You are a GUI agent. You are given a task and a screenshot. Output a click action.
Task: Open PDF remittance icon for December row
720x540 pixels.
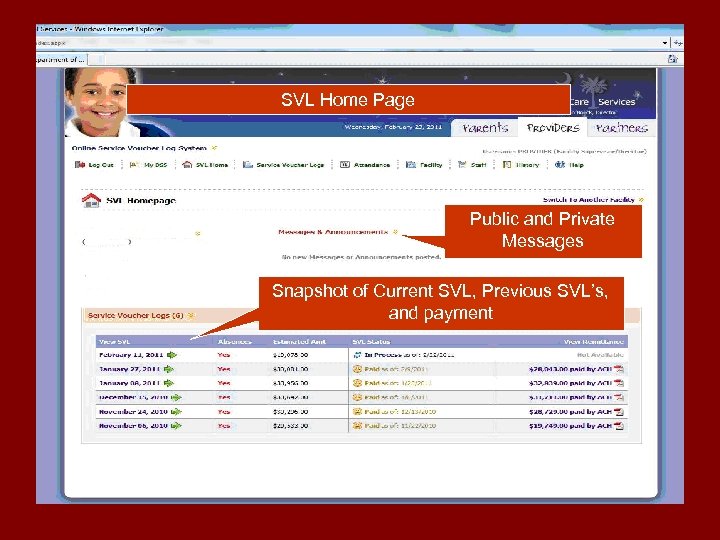[x=619, y=397]
